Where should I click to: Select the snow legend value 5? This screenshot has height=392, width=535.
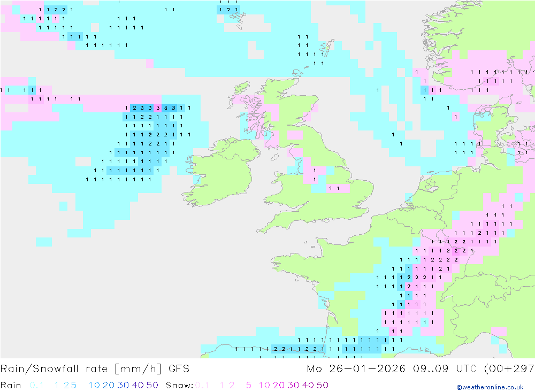click(249, 385)
